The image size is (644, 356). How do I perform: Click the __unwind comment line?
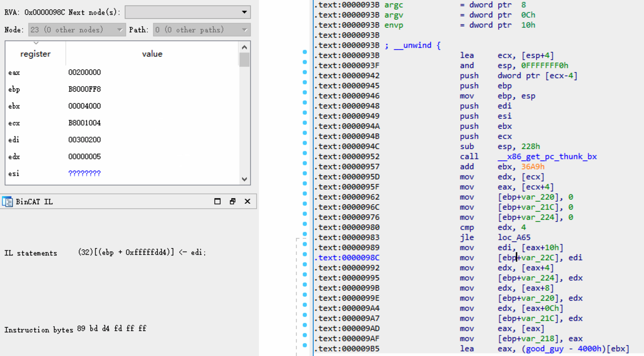[413, 45]
